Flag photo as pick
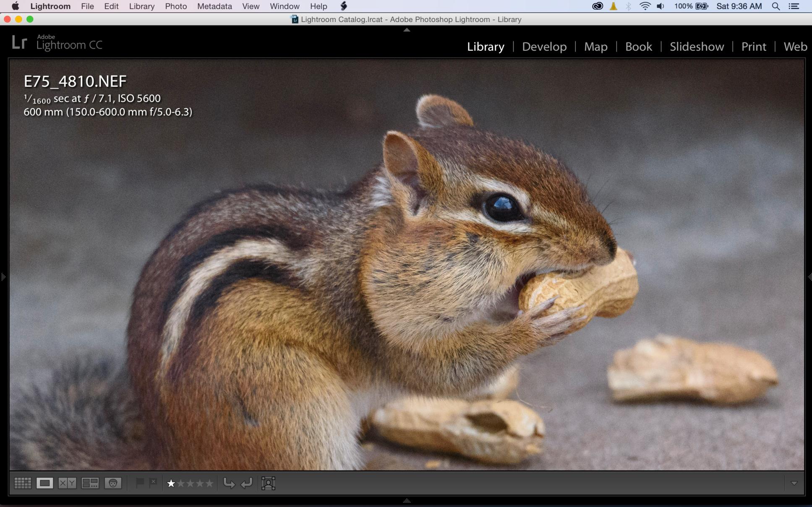The width and height of the screenshot is (812, 507). (x=140, y=483)
